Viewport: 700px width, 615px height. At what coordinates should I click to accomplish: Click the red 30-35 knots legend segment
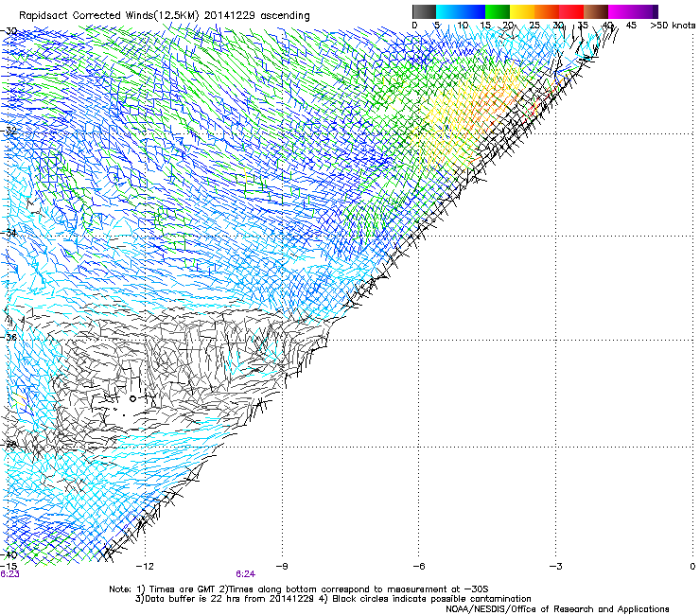(571, 11)
